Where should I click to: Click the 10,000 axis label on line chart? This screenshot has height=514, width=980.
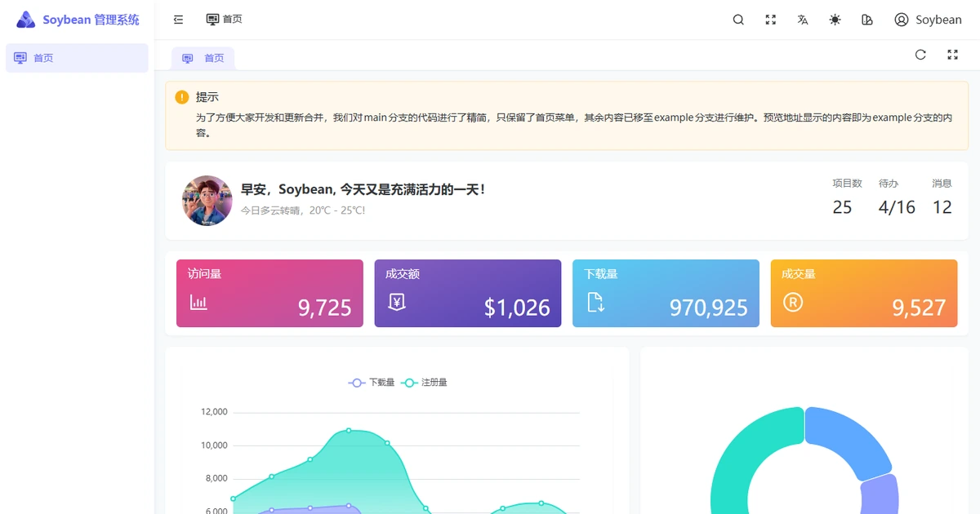click(x=214, y=445)
